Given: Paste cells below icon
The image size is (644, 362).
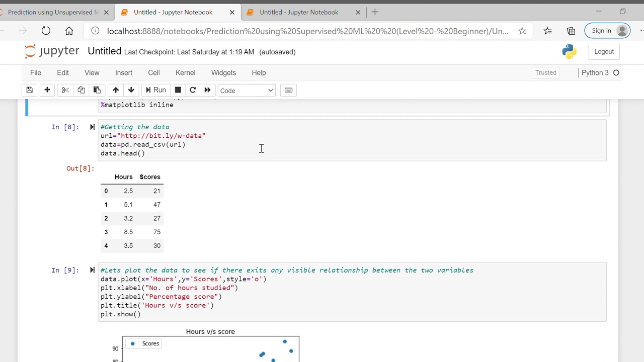Looking at the screenshot, I should tap(97, 90).
